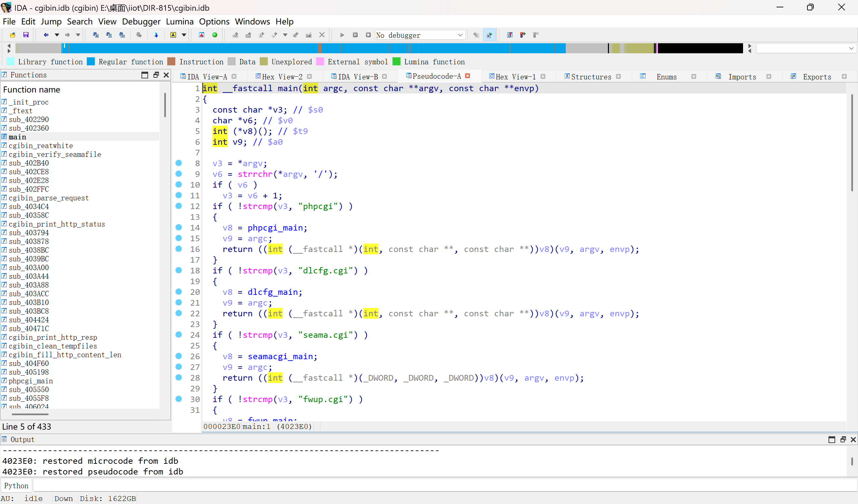Click the highlighted step toolbar icon

coord(489,35)
